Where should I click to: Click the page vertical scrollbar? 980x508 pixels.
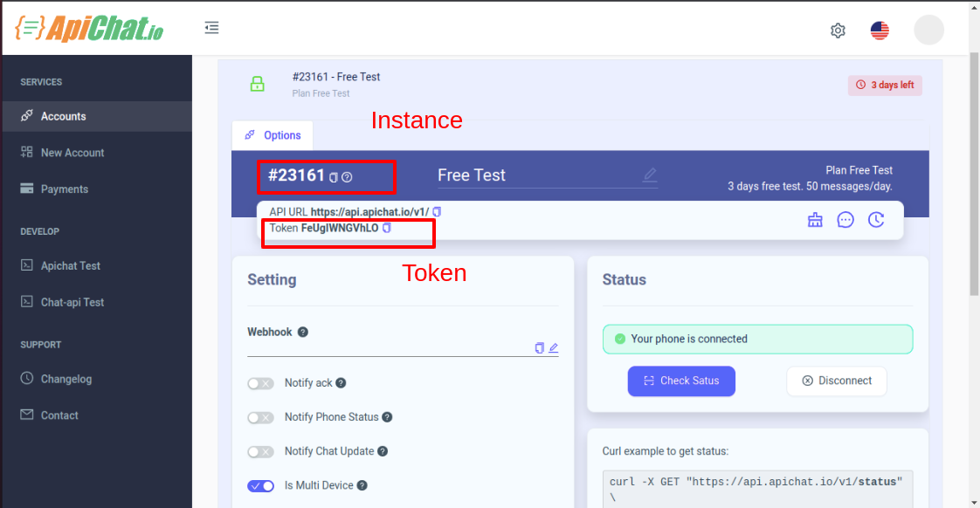pyautogui.click(x=974, y=174)
